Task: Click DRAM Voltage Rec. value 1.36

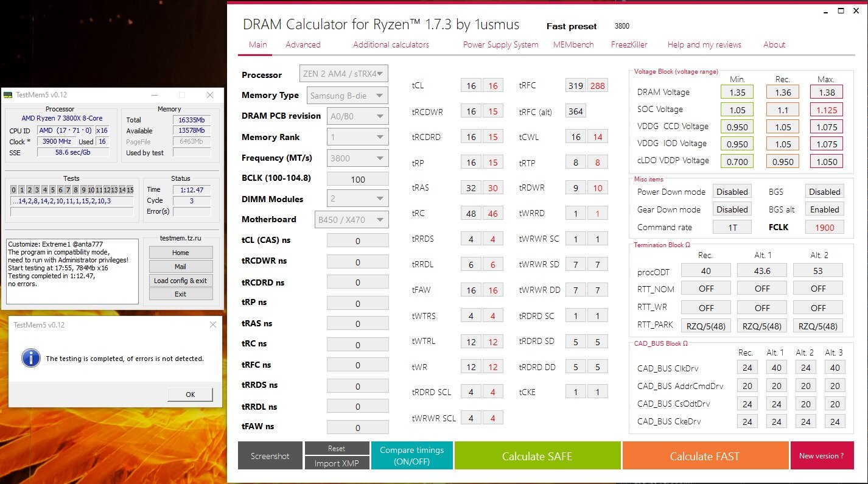Action: pos(783,93)
